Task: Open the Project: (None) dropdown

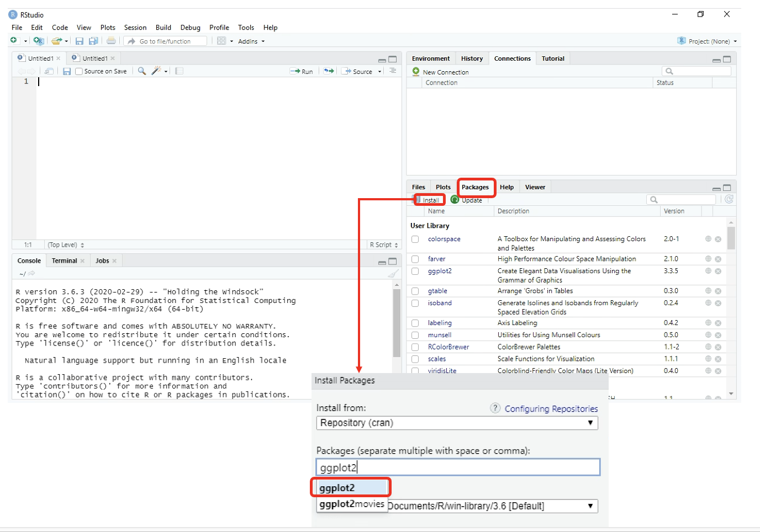Action: coord(708,41)
